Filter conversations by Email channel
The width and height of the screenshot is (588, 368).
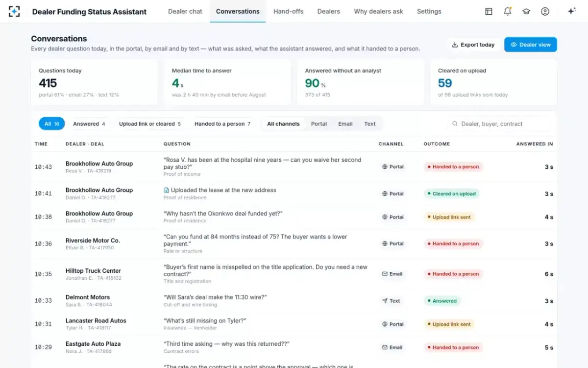[345, 124]
